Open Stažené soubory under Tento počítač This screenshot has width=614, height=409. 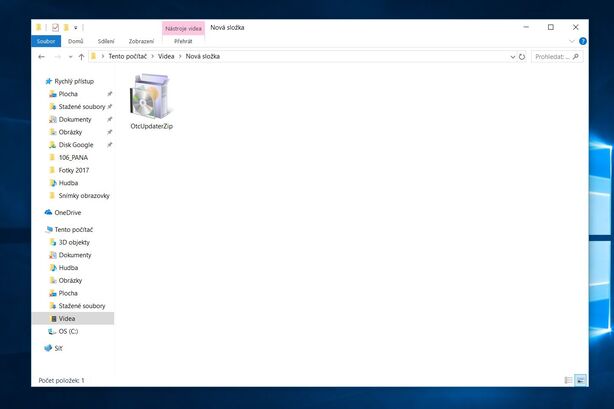tap(82, 306)
